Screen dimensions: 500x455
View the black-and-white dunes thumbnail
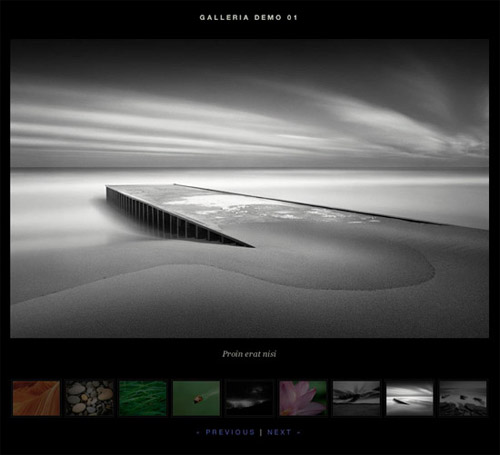point(356,398)
